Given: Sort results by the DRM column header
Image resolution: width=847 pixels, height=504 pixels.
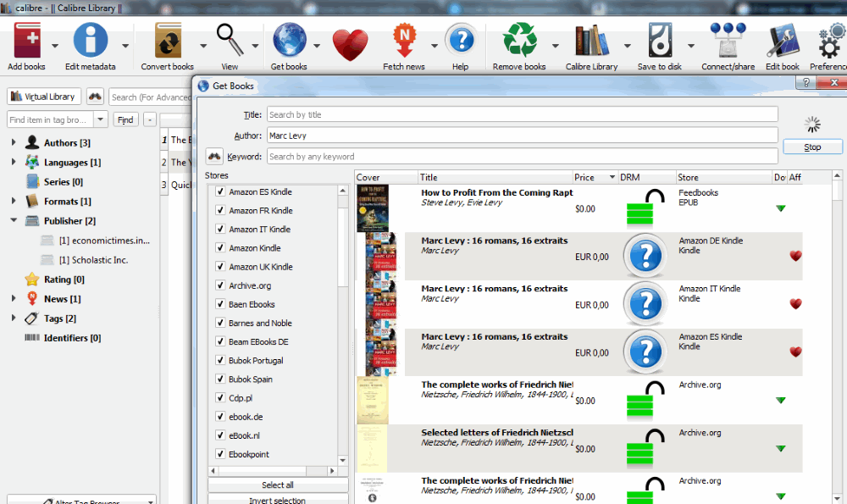Looking at the screenshot, I should pyautogui.click(x=647, y=177).
